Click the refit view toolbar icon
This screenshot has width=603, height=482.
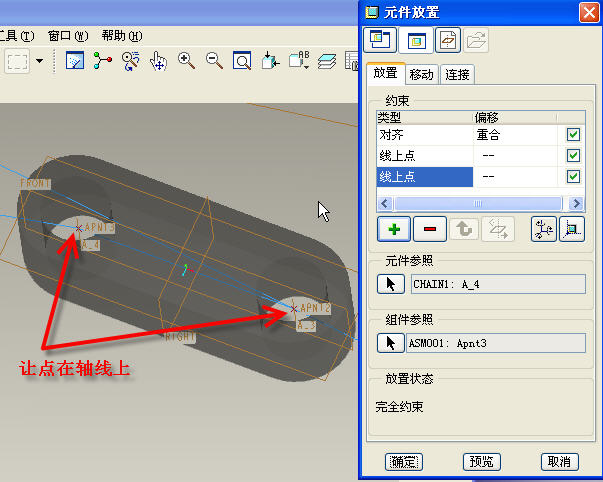[x=241, y=61]
